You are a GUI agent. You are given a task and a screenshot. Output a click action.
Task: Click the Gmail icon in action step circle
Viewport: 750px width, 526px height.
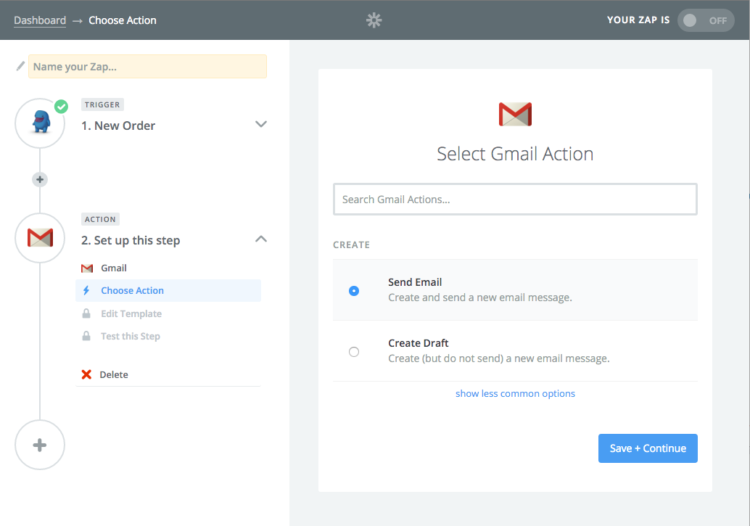coord(40,238)
